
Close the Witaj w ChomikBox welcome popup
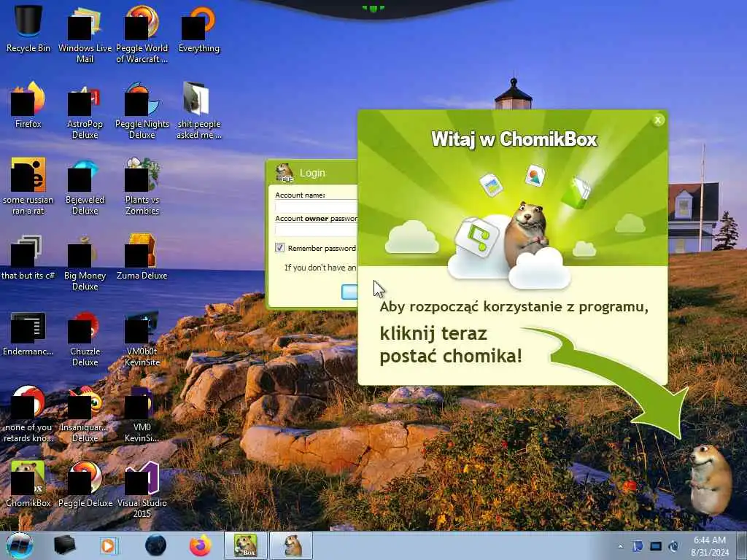[x=658, y=120]
